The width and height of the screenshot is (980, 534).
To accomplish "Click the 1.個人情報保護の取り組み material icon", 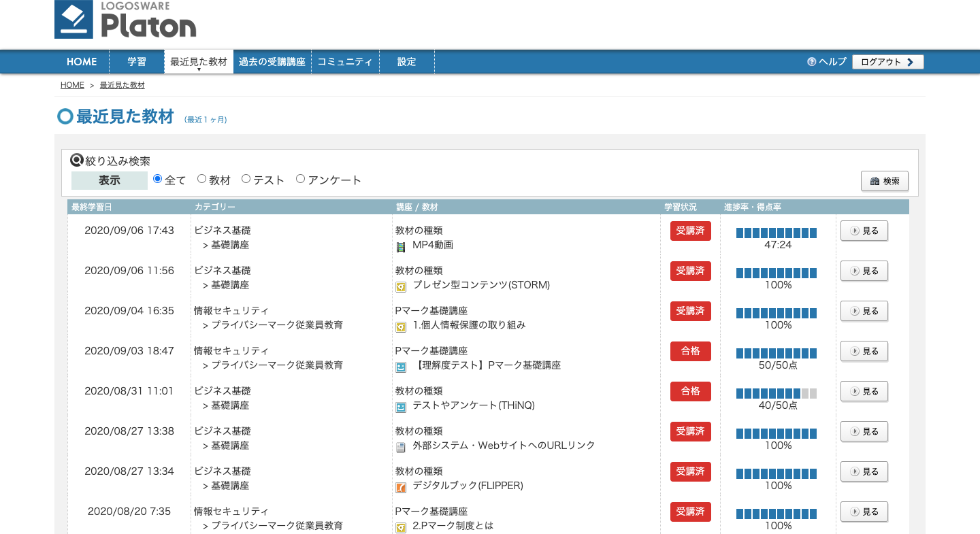I will tap(401, 327).
